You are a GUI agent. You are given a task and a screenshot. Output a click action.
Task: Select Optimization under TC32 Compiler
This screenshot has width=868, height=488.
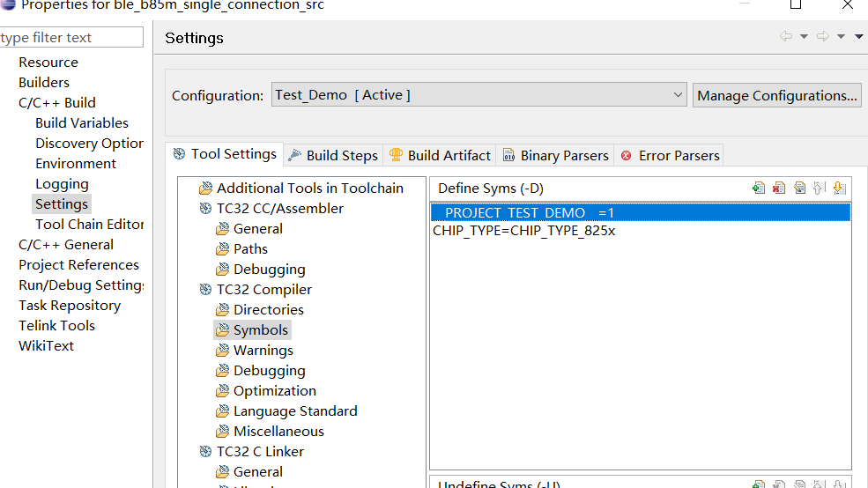click(x=274, y=391)
